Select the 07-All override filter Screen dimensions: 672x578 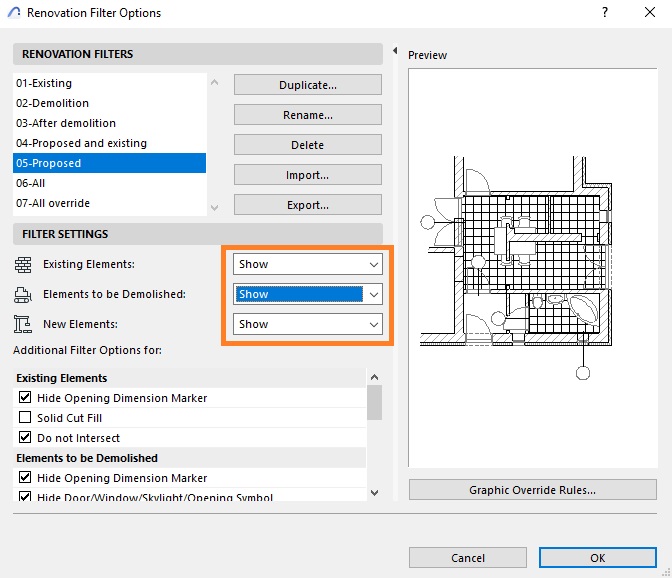[x=109, y=203]
